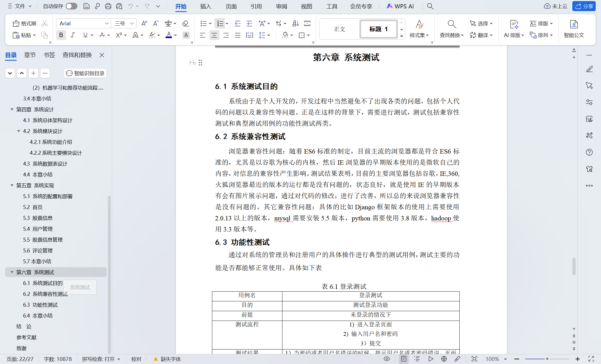This screenshot has height=364, width=601.
Task: Switch to the 审阅 ribbon tab
Action: pyautogui.click(x=281, y=6)
